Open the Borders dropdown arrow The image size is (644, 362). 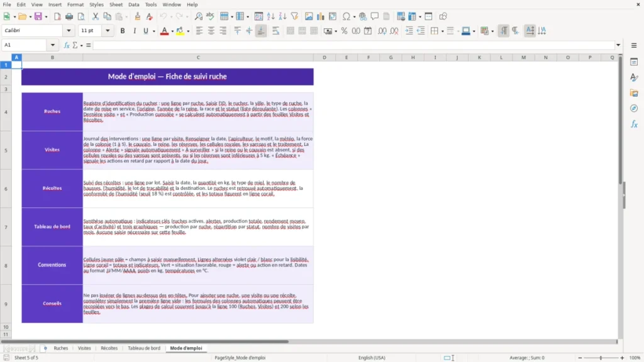442,31
